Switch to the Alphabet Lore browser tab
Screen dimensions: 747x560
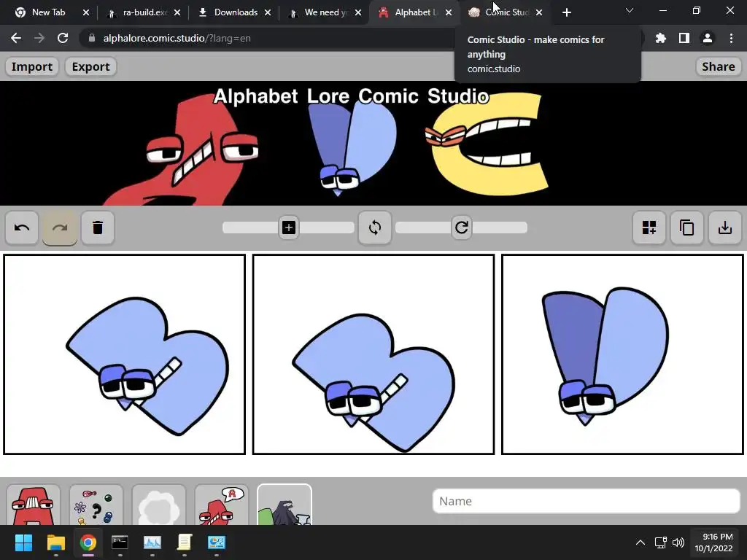pyautogui.click(x=416, y=12)
